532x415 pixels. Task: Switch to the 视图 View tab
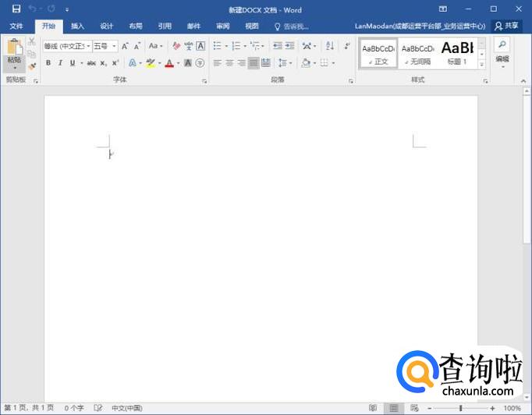(x=252, y=26)
